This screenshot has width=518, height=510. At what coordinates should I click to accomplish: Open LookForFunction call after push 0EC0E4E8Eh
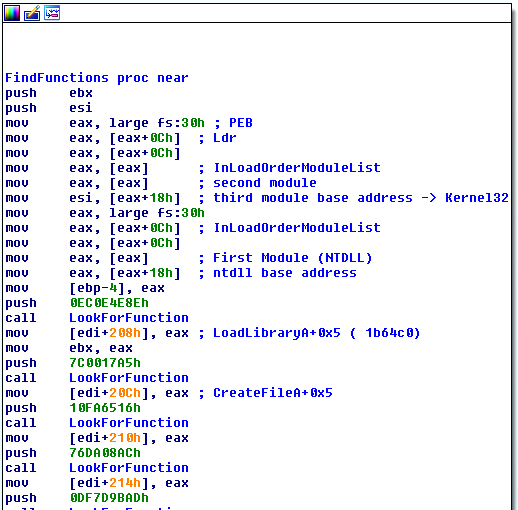pos(129,318)
